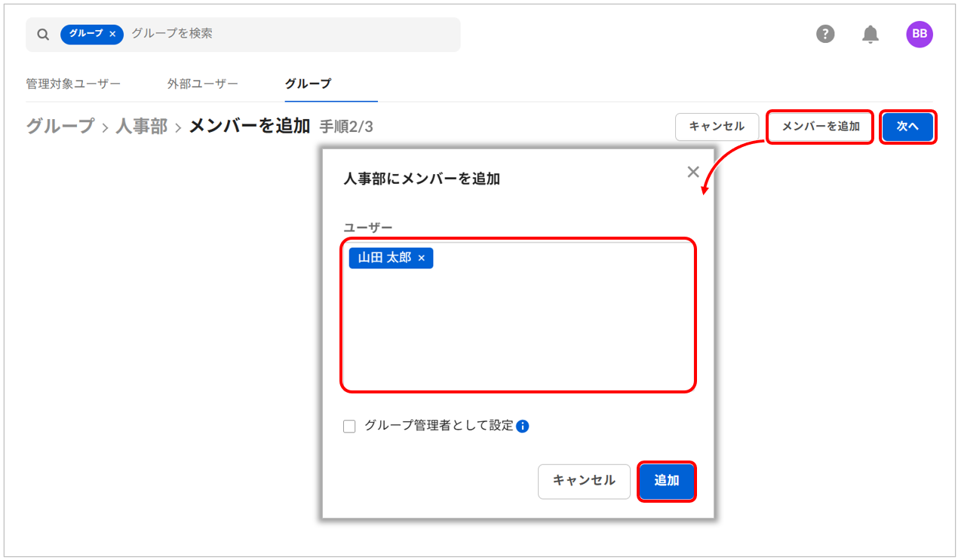Go to グループ in the breadcrumb
Viewport: 958px width, 560px height.
(x=60, y=126)
